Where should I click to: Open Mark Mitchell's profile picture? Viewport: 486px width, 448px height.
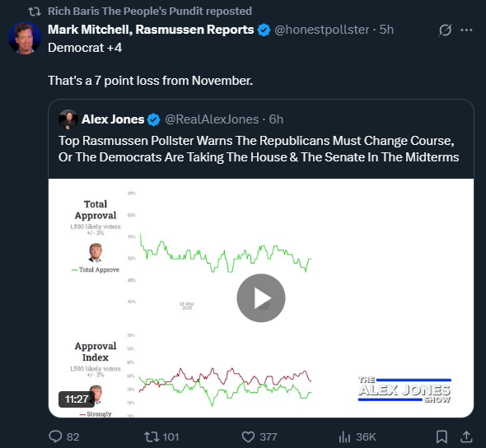point(25,38)
